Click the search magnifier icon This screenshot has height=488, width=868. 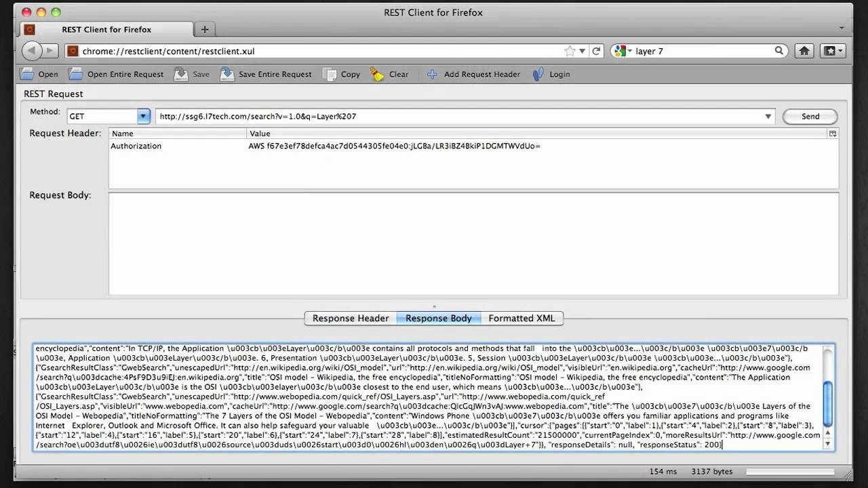coord(779,51)
